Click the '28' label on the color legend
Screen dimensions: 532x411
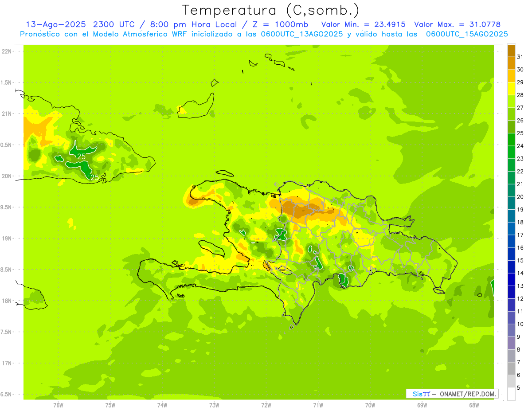520,95
